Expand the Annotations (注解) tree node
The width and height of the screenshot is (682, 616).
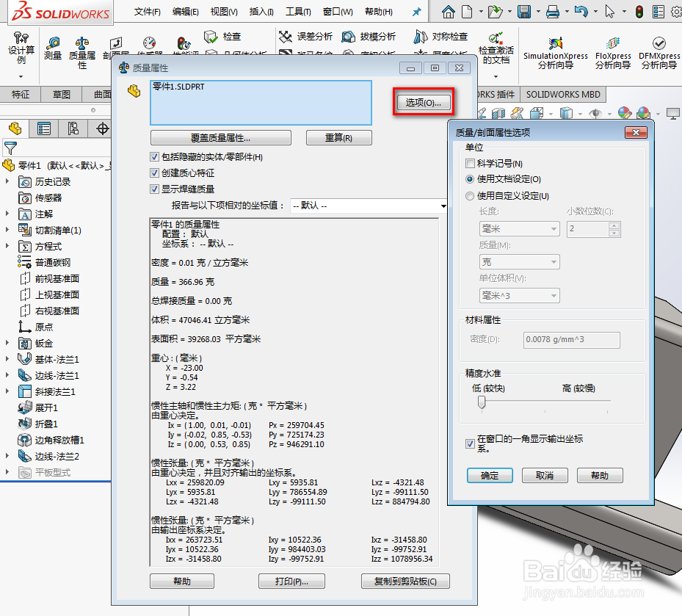tap(7, 214)
